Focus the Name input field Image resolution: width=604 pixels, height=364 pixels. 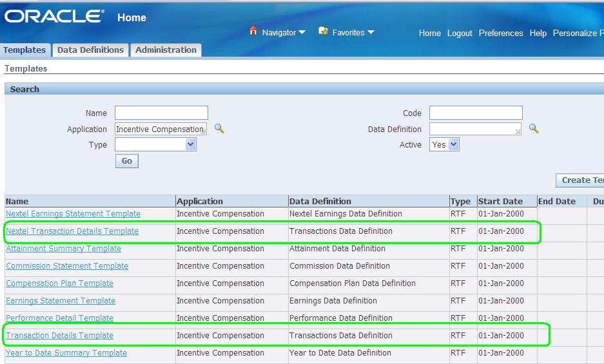(161, 113)
